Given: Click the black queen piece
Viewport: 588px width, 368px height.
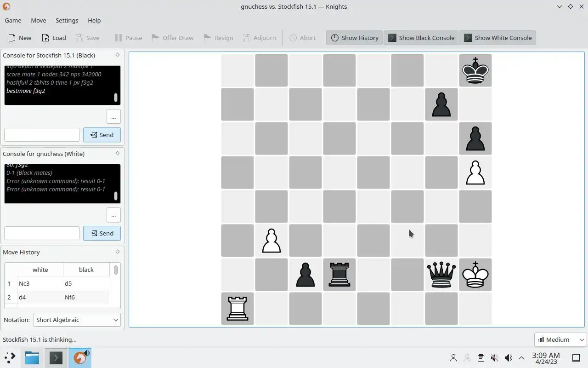Looking at the screenshot, I should point(441,275).
